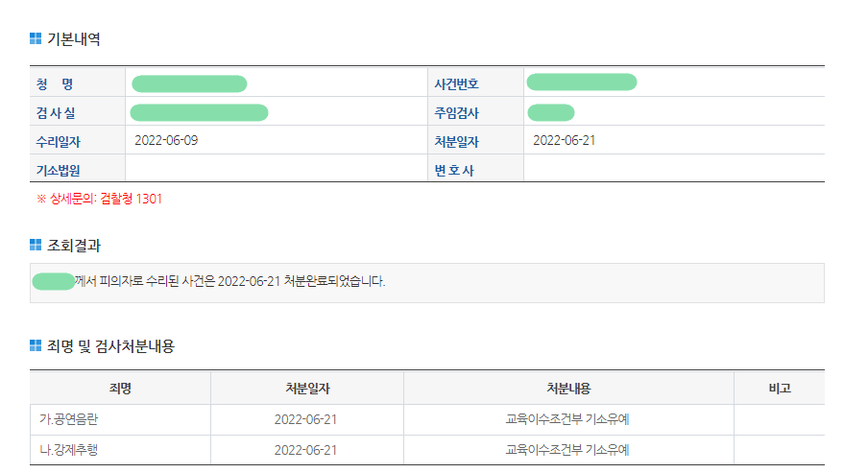Viewport: 868px width, 473px height.
Task: Click the blue icon beside 기본내역 heading
Action: [x=36, y=39]
